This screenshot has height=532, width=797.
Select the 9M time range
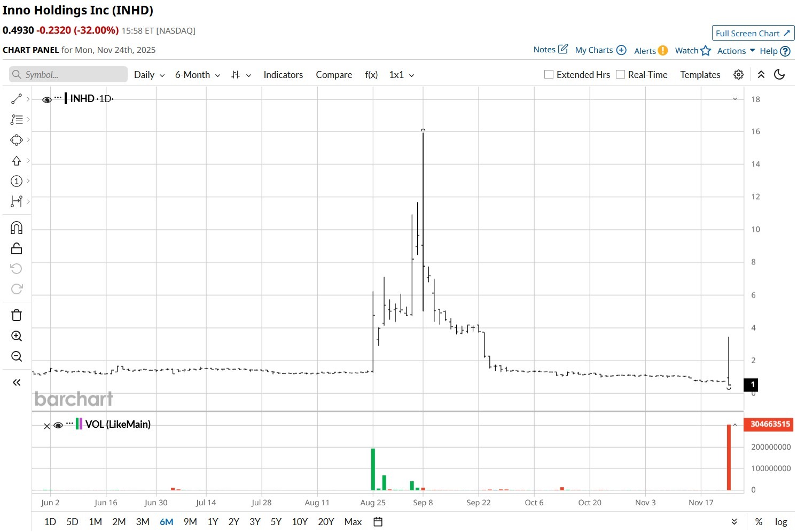tap(190, 522)
